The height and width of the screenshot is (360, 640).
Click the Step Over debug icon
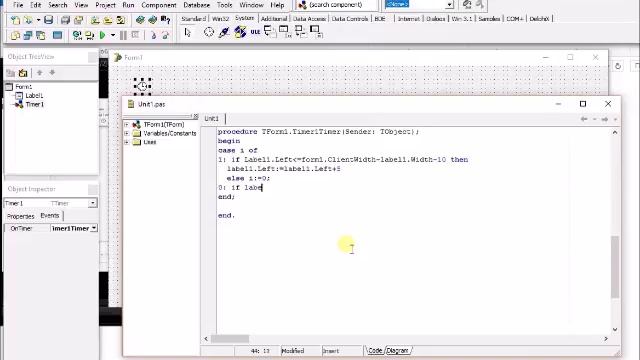(x=165, y=36)
